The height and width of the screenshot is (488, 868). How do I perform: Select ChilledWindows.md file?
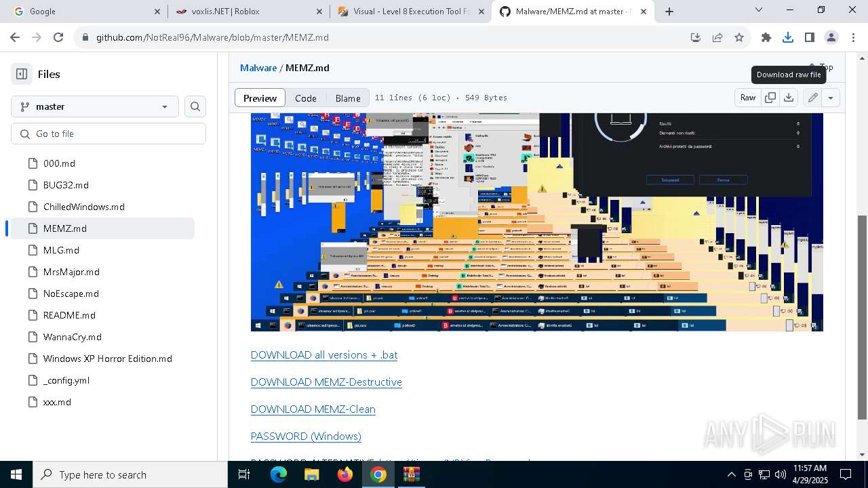(84, 207)
